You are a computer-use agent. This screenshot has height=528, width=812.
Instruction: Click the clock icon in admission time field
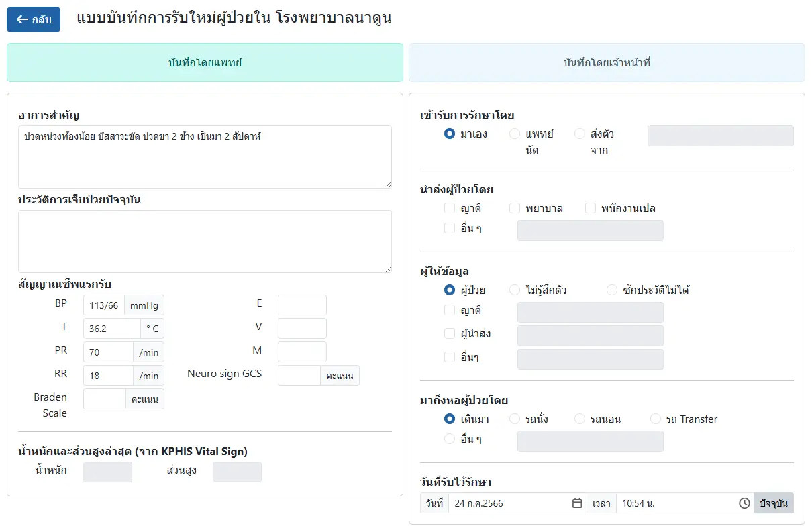[744, 503]
